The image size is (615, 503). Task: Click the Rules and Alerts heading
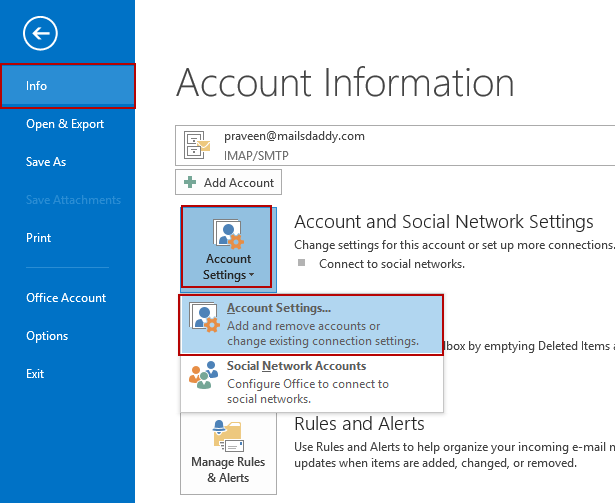pos(359,424)
